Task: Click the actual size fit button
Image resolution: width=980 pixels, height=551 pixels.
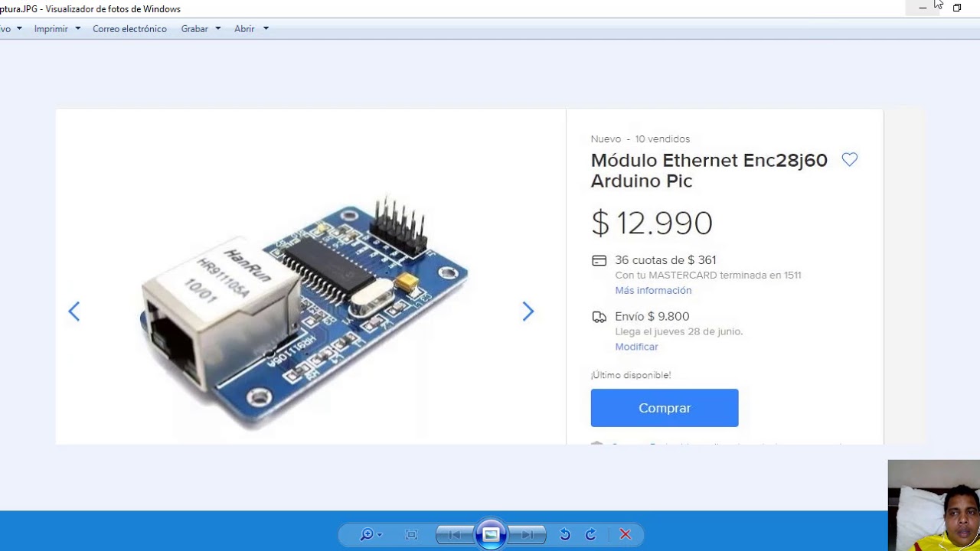Action: point(411,535)
